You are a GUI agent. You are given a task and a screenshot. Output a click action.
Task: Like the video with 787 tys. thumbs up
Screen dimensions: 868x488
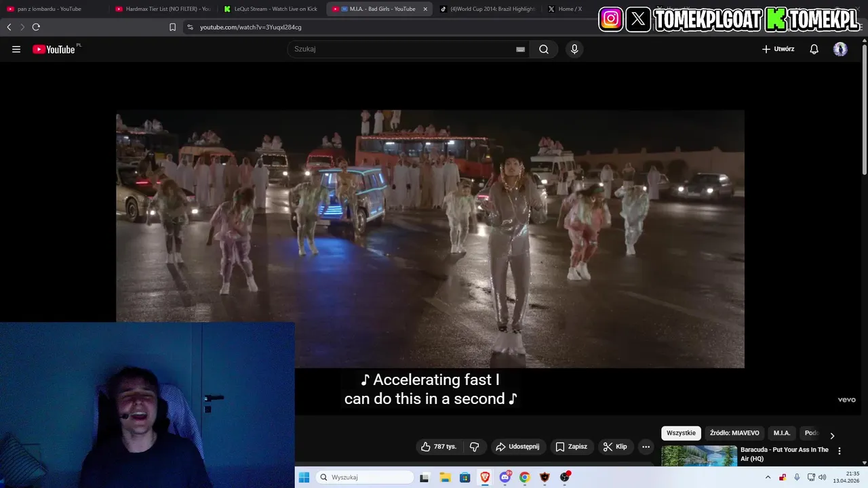click(439, 447)
